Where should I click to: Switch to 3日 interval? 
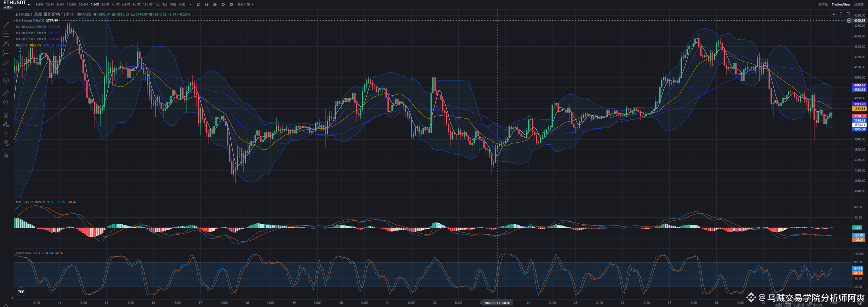coord(165,4)
